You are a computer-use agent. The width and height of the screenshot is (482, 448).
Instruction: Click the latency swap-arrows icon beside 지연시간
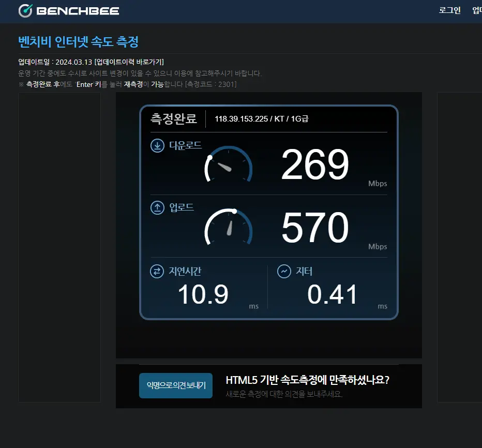[157, 272]
